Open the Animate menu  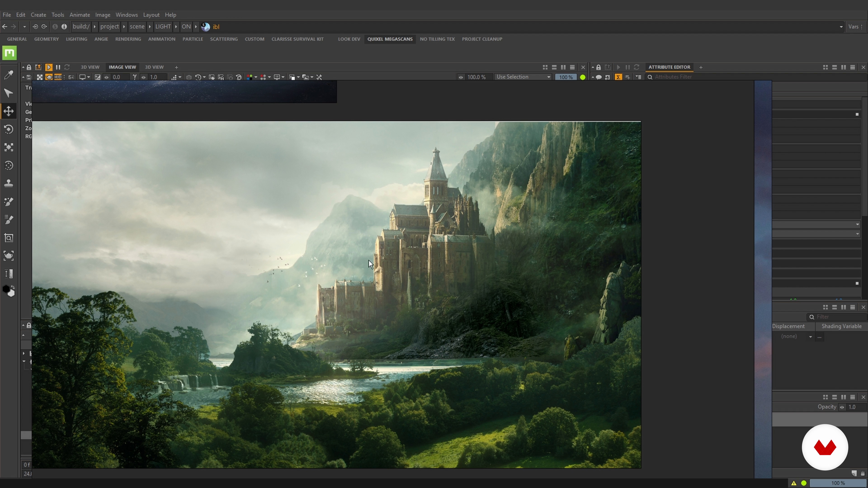(80, 15)
